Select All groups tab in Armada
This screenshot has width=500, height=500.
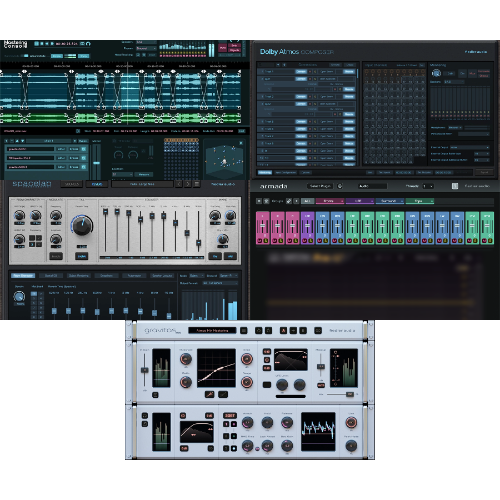click(307, 201)
